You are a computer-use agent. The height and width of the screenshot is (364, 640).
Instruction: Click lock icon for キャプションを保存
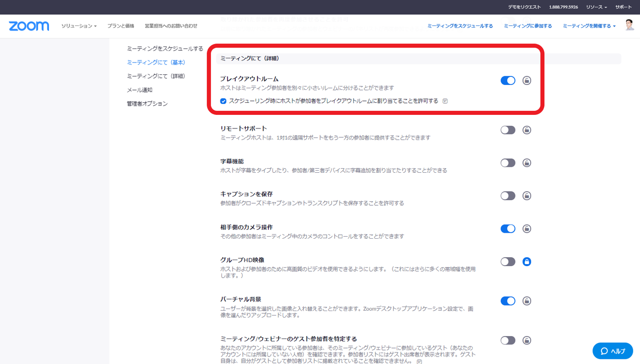(x=526, y=196)
